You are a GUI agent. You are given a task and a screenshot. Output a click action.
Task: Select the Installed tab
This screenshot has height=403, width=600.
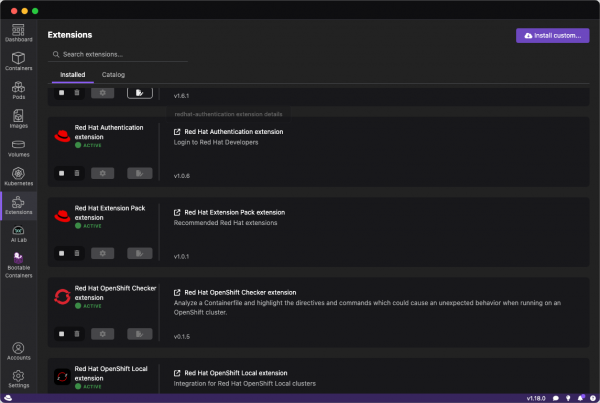(72, 75)
